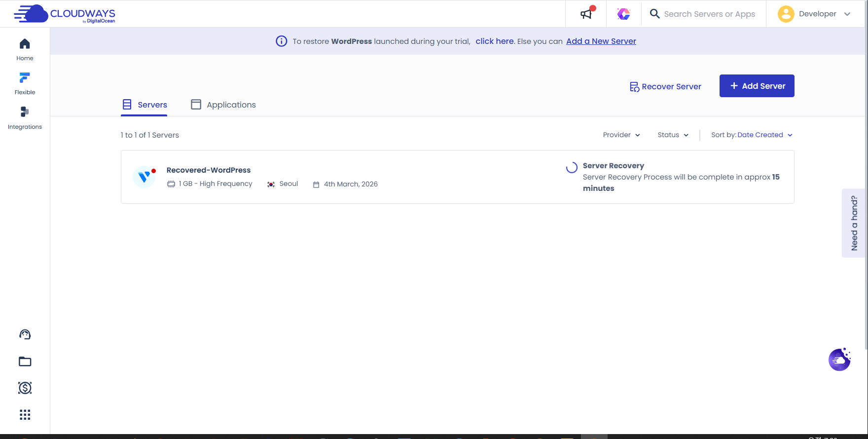Viewport: 868px width, 439px height.
Task: Open Sort by Date Created dropdown
Action: click(752, 135)
